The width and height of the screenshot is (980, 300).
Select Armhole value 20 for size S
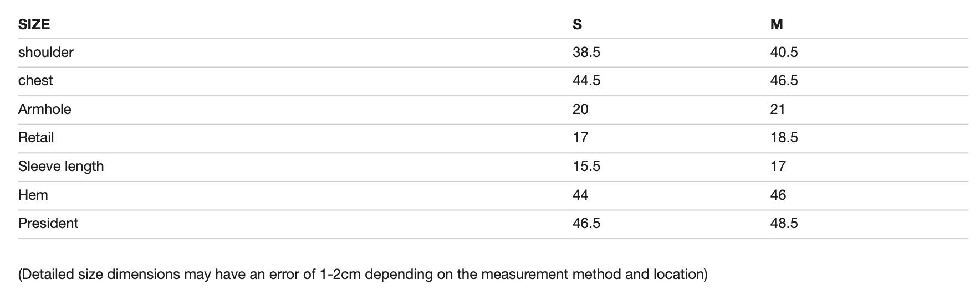pos(580,109)
